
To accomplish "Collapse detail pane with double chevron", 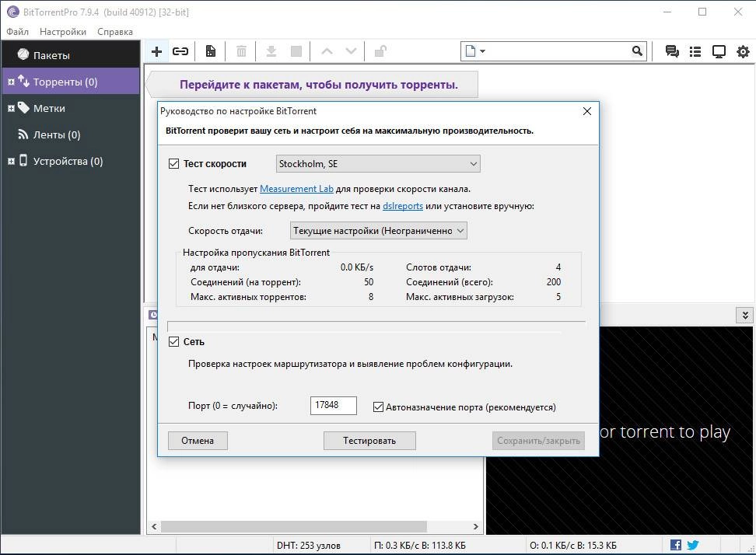I will [745, 316].
